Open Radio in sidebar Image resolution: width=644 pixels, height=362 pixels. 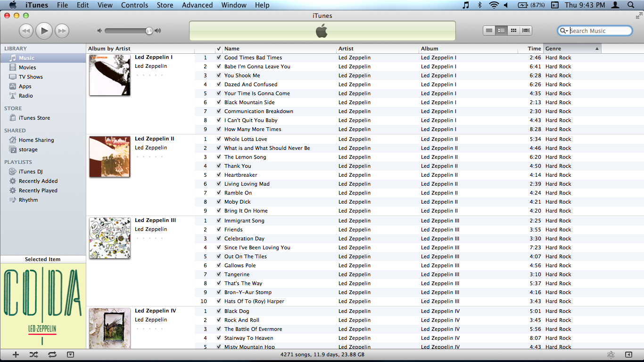[43, 96]
